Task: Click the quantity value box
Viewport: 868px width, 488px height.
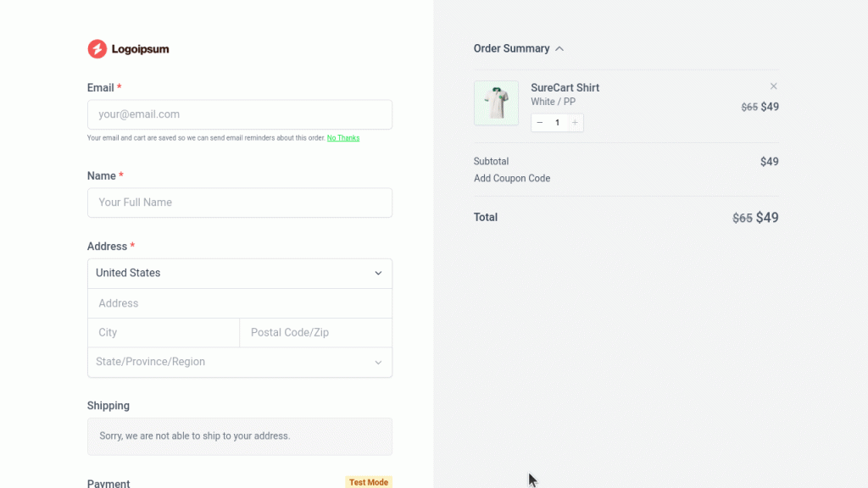Action: click(x=557, y=122)
